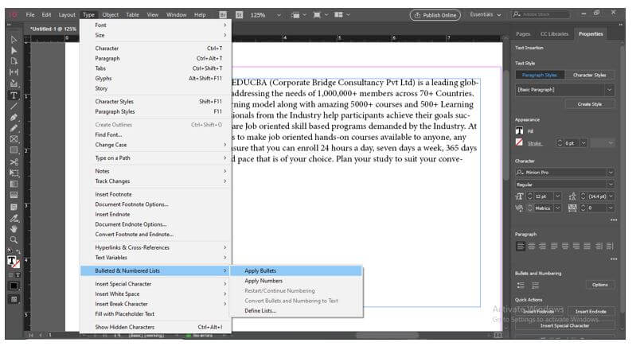
Task: Toggle justify with last line left
Action: pyautogui.click(x=554, y=247)
